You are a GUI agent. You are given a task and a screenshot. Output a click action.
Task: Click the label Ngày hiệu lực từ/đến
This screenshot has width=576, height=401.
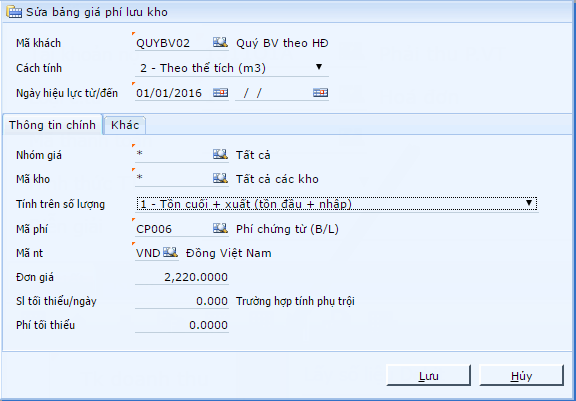point(67,93)
